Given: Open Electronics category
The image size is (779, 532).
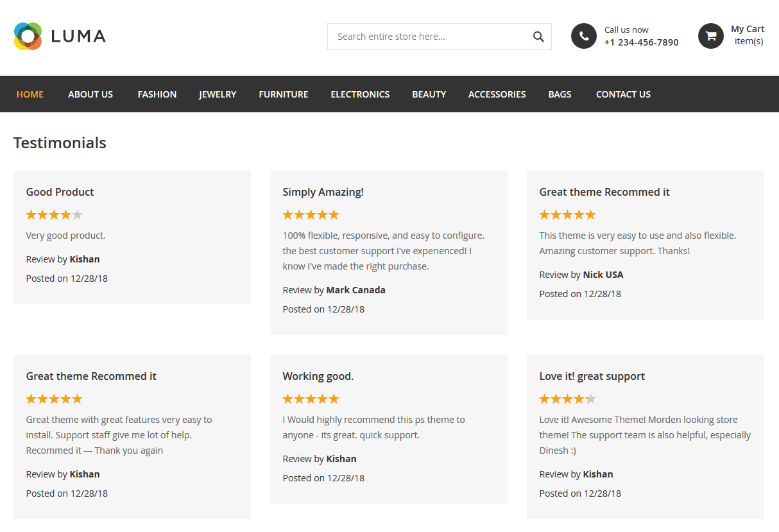Looking at the screenshot, I should pos(360,94).
